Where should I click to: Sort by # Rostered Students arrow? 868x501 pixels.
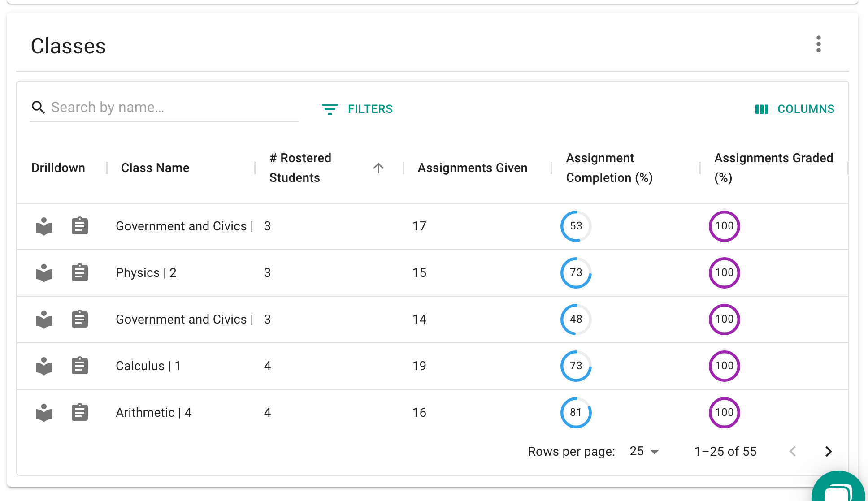[378, 168]
